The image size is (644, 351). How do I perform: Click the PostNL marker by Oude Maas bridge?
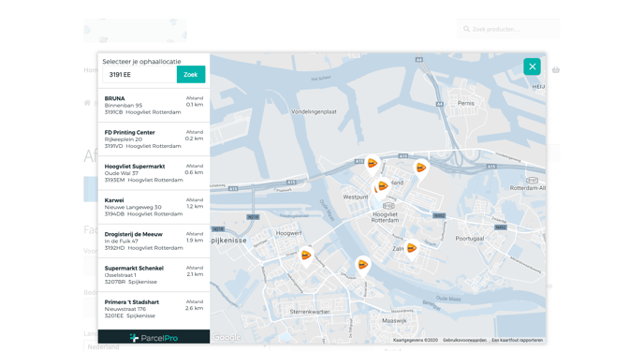point(362,266)
